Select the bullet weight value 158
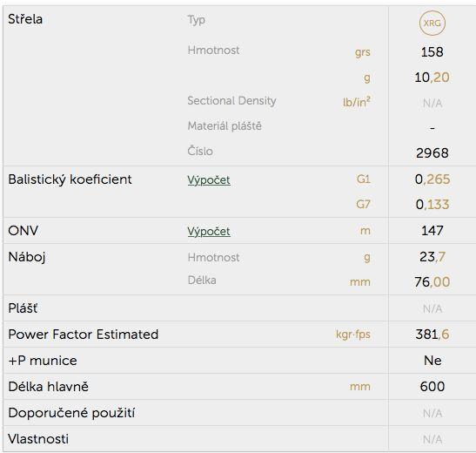This screenshot has width=476, height=453. [432, 52]
